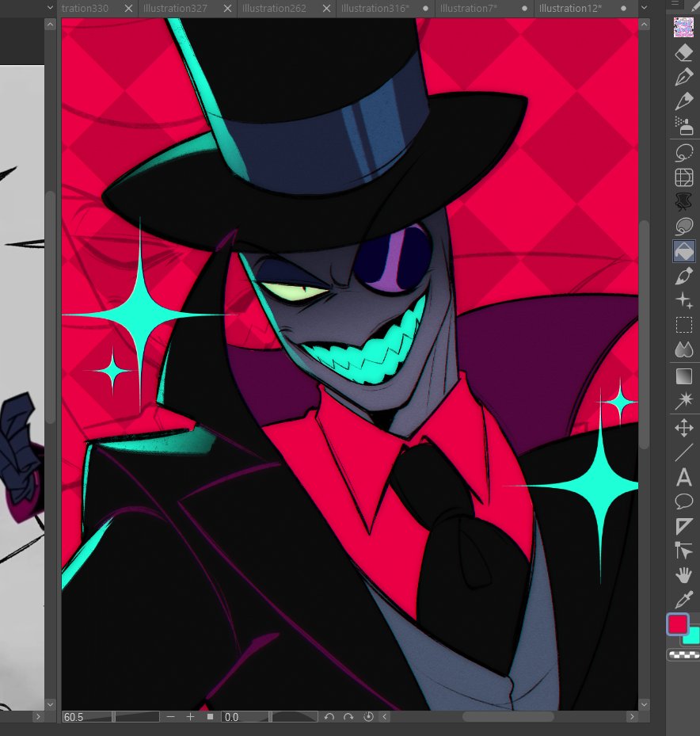Open tab list dropdown left of tration330
This screenshot has height=736, width=700.
tap(50, 8)
